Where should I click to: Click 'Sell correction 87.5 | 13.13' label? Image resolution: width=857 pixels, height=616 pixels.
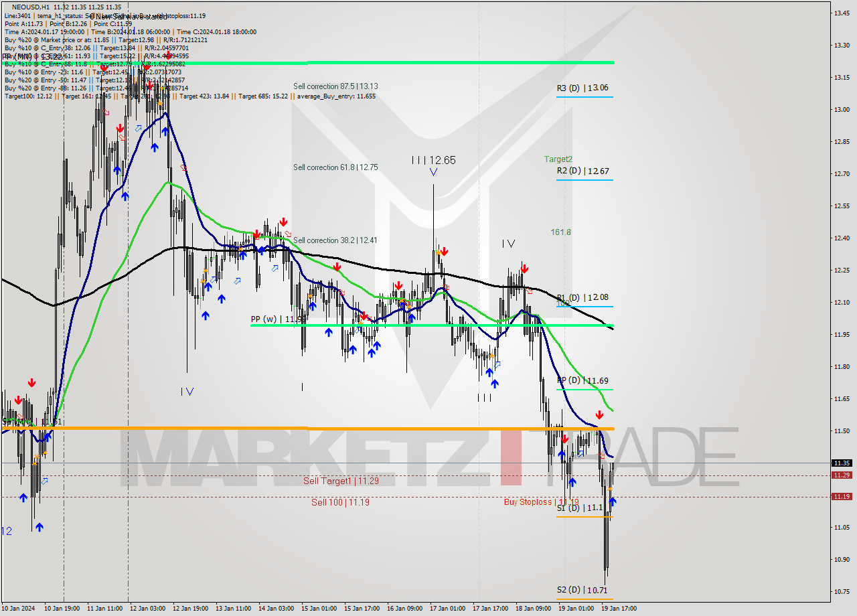coord(335,86)
